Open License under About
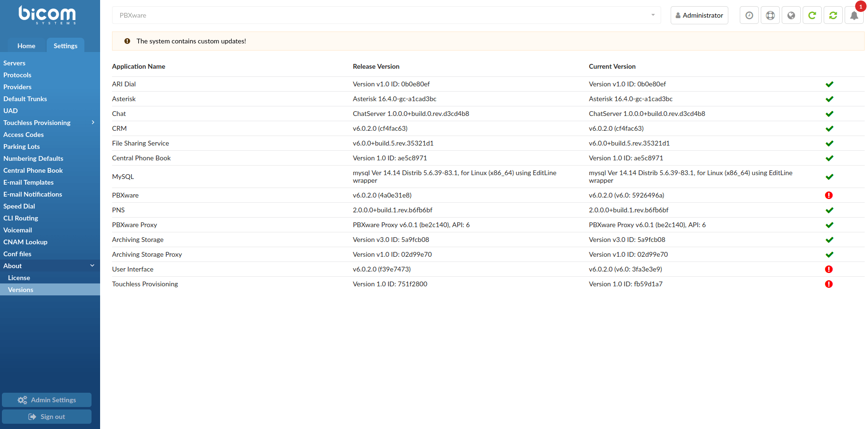This screenshot has width=868, height=429. pos(19,278)
